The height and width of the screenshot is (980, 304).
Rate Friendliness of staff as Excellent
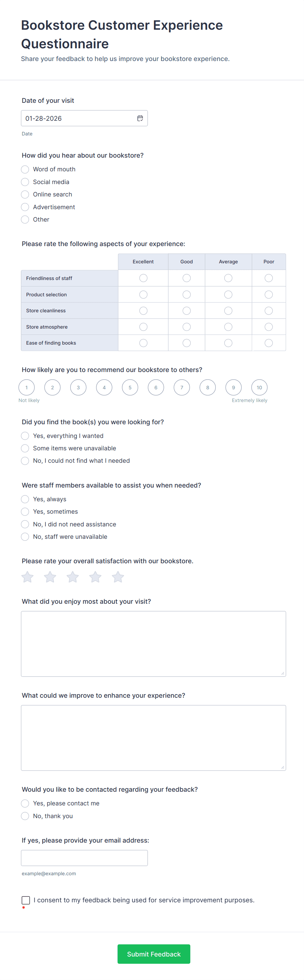[143, 278]
